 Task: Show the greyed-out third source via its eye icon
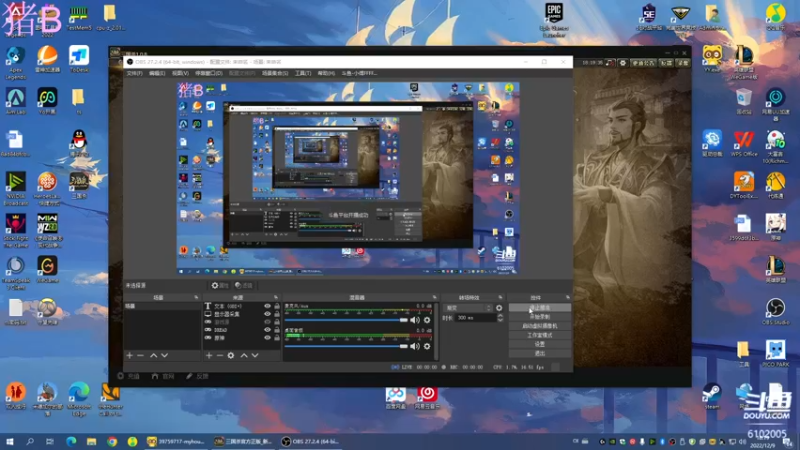point(267,322)
